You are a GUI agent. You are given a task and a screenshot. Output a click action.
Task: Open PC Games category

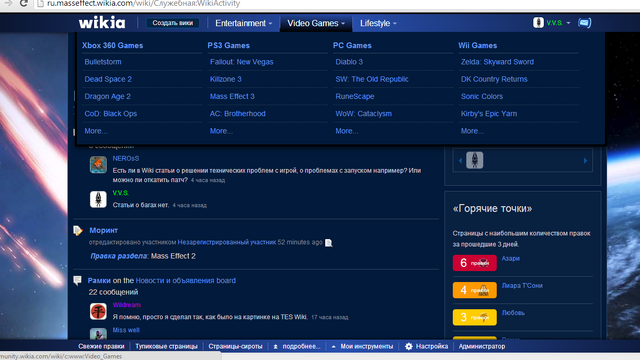point(352,45)
